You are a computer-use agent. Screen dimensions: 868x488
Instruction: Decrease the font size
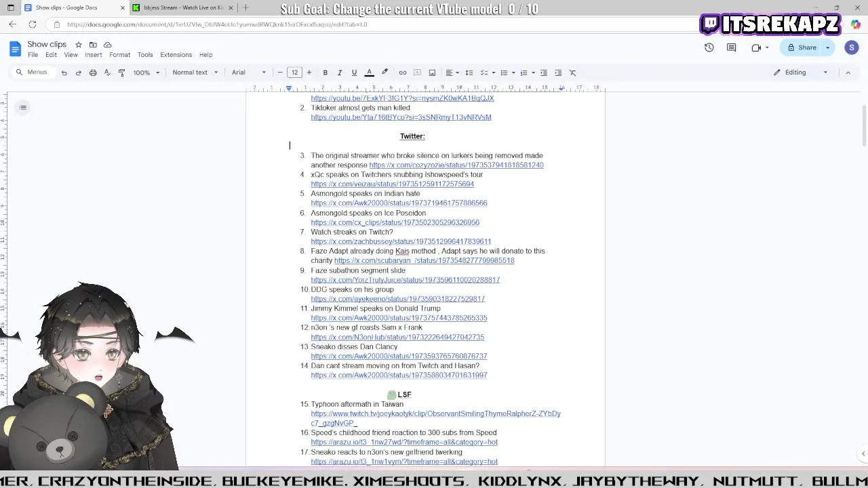pyautogui.click(x=280, y=73)
